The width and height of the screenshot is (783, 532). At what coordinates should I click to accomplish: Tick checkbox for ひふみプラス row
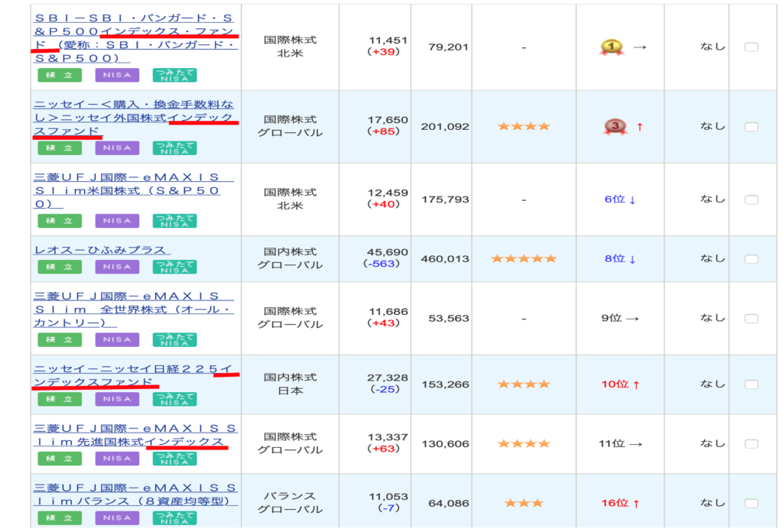pyautogui.click(x=751, y=259)
